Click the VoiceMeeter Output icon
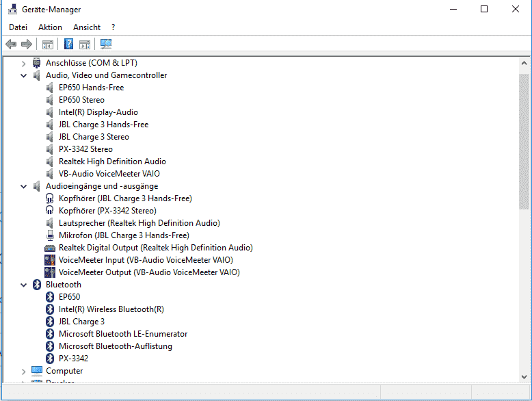 point(50,272)
